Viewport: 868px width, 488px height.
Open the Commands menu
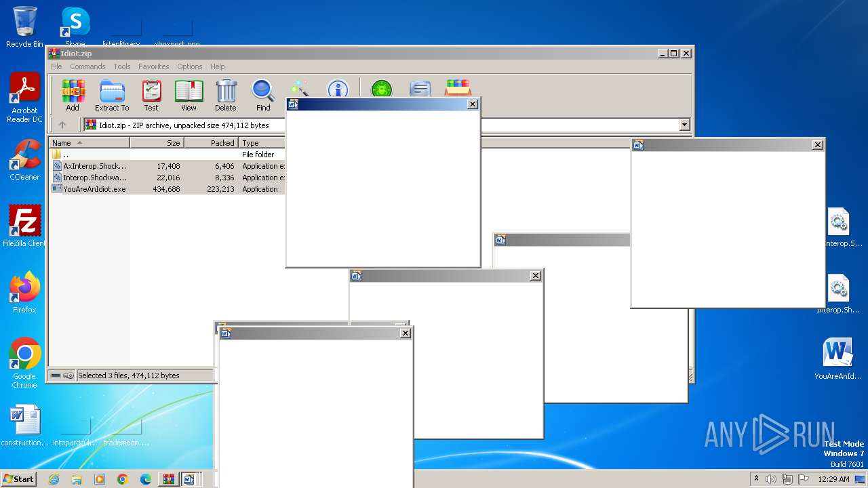click(87, 66)
